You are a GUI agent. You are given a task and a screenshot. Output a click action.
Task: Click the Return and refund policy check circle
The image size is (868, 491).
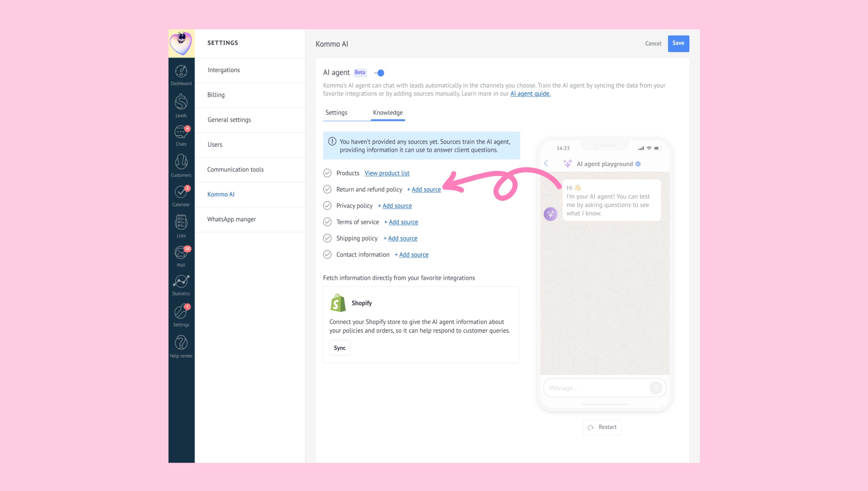(327, 189)
